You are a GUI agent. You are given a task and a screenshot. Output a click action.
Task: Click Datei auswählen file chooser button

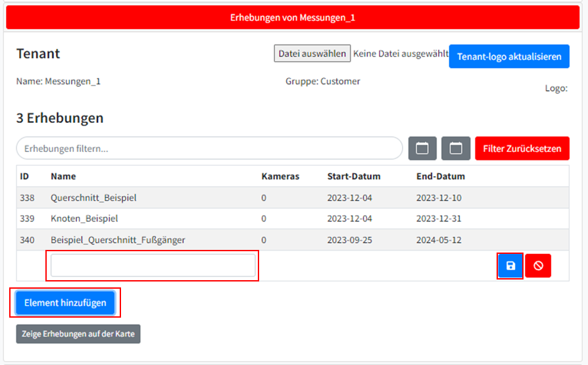pyautogui.click(x=312, y=53)
